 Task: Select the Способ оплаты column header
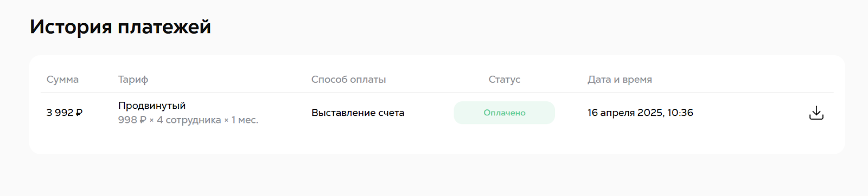click(348, 80)
